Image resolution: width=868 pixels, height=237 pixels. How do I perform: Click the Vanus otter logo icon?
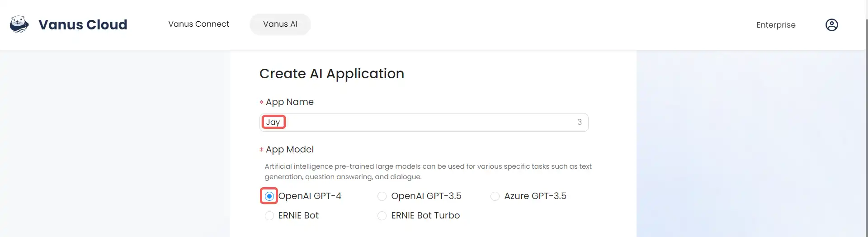(19, 24)
